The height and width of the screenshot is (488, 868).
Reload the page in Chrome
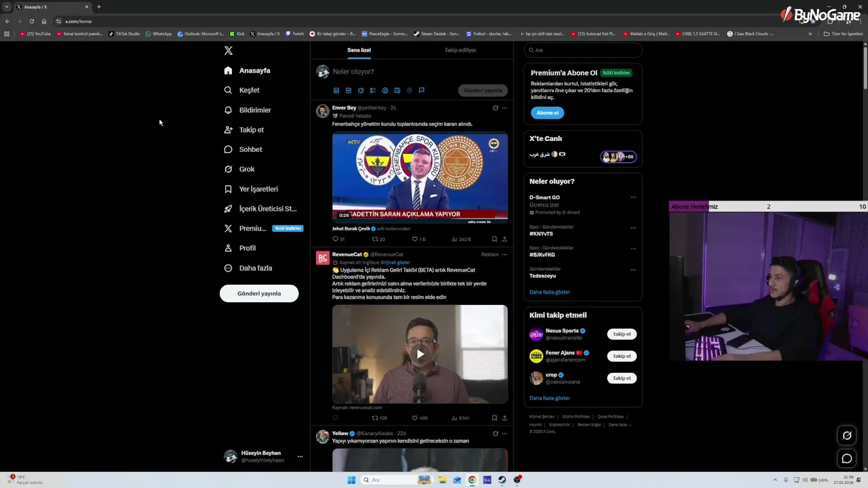(31, 21)
